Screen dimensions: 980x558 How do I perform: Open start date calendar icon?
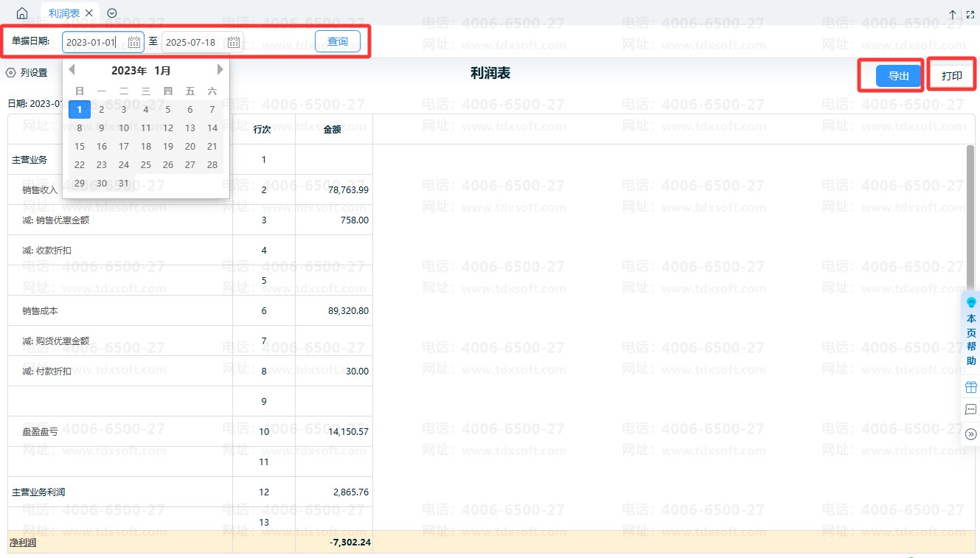coord(134,42)
